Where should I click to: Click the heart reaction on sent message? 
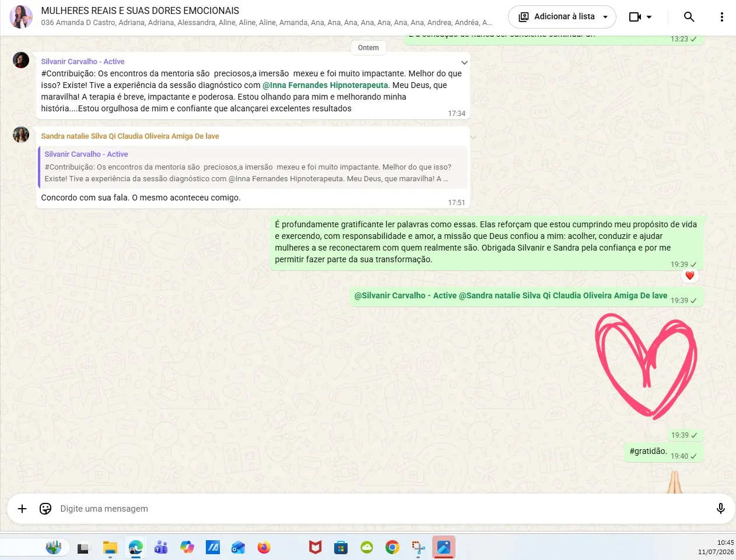coord(690,276)
